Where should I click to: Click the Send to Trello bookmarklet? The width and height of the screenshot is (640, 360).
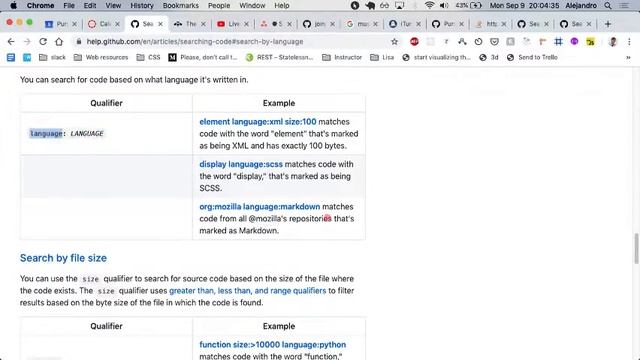532,58
